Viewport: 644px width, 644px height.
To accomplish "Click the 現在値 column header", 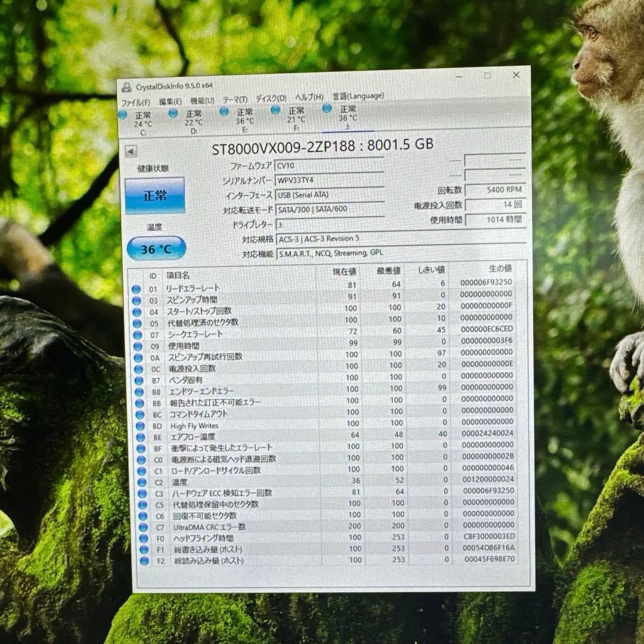I will (x=344, y=271).
